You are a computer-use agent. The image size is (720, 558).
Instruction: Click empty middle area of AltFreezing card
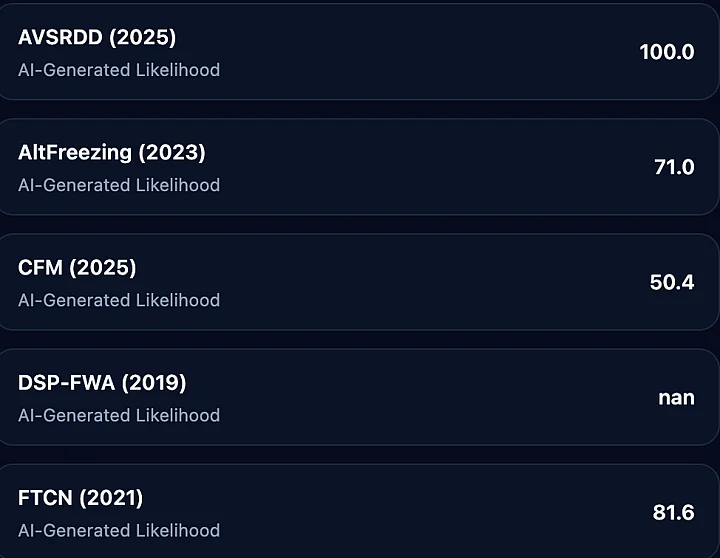pos(420,167)
